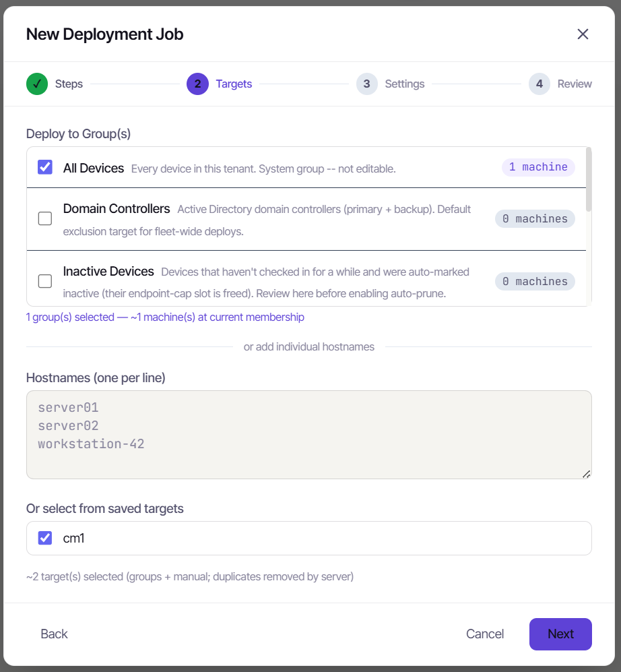This screenshot has height=672, width=621.
Task: Close the New Deployment Job dialog
Action: coord(583,34)
